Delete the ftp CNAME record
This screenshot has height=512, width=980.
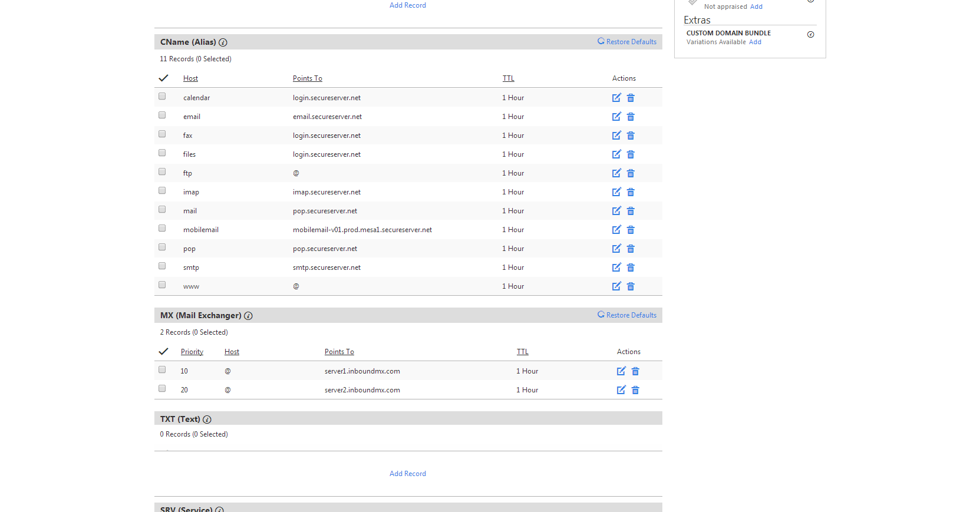(x=631, y=173)
